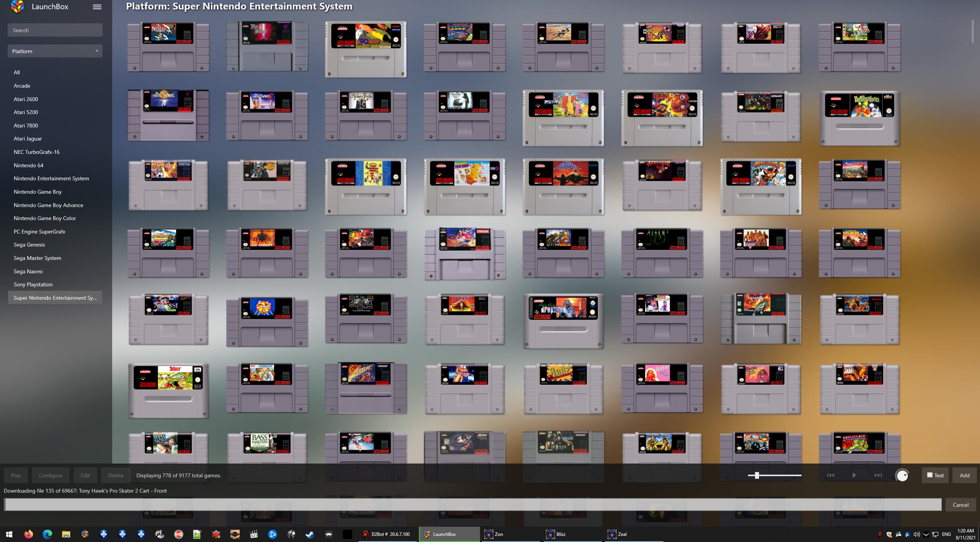Select Nintendo Game Boy Advance platform
The height and width of the screenshot is (542, 980).
48,205
